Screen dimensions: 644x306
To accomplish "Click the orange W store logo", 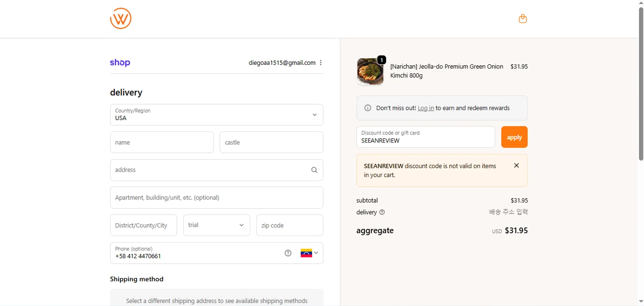I will (x=121, y=18).
